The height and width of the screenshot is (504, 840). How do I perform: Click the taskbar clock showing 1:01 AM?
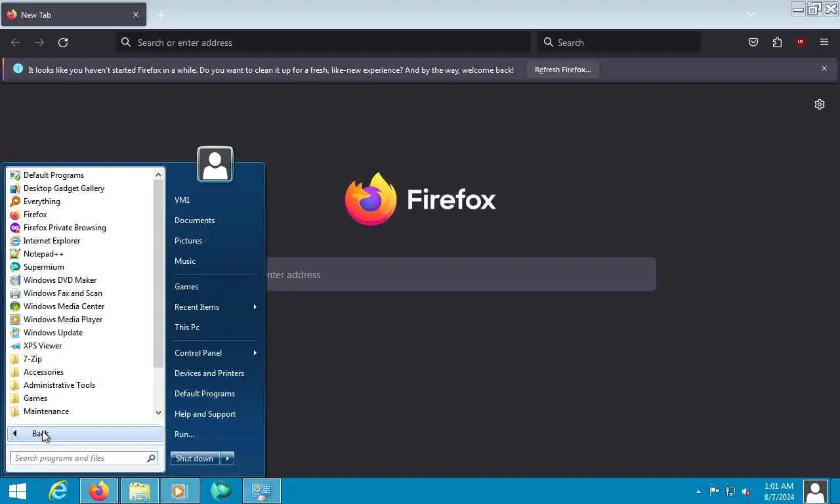779,492
